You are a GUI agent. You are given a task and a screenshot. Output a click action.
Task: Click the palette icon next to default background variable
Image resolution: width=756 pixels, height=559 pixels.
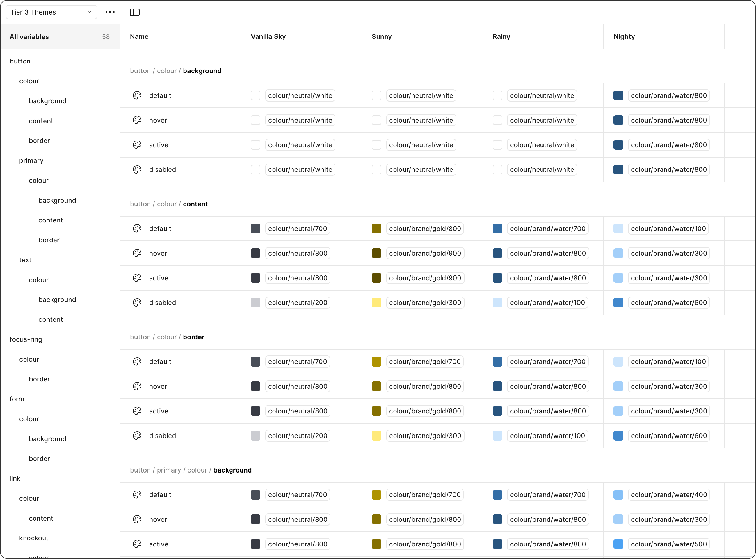[x=137, y=95]
